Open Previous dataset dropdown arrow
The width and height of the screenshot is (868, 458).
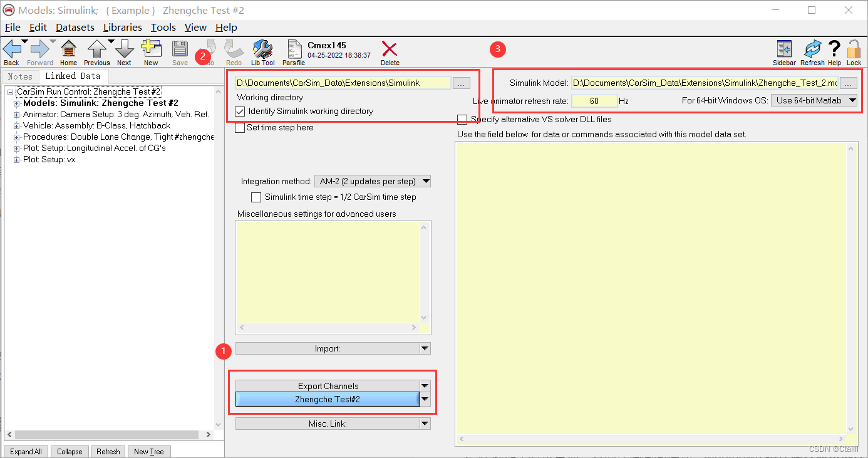point(110,41)
